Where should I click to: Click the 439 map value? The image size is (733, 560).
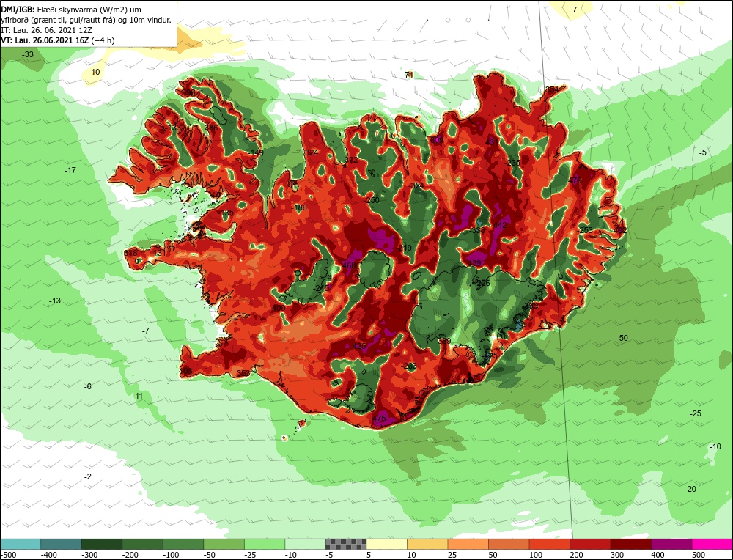(x=474, y=263)
